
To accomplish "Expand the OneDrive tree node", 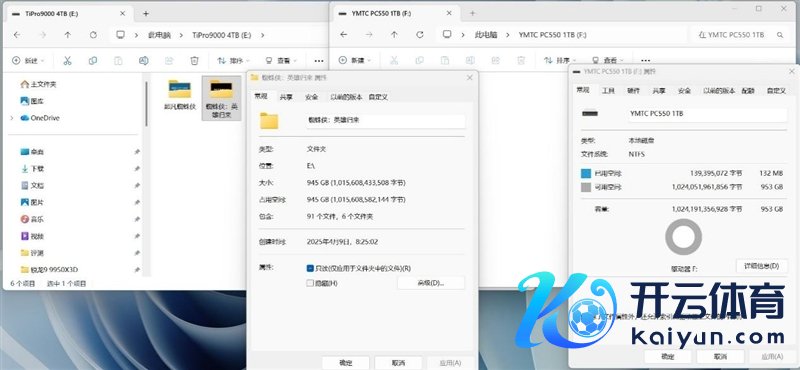I will (12, 118).
